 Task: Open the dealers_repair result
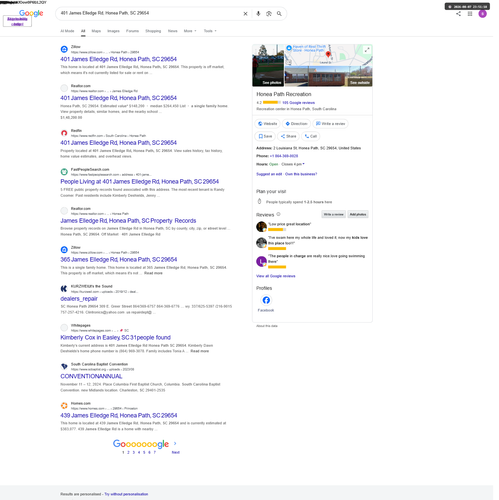(x=79, y=299)
